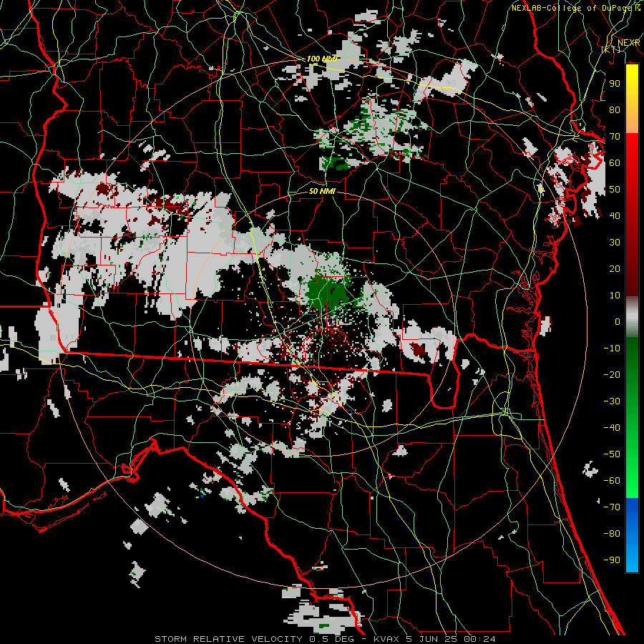
Task: Click the 30 value on the velocity scale
Action: [x=615, y=243]
